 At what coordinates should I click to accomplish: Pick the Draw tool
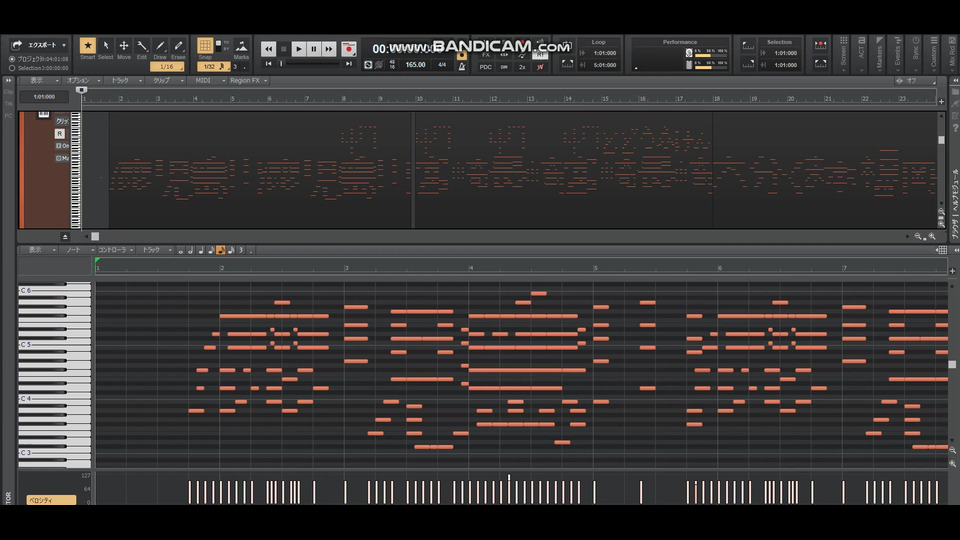(x=160, y=47)
